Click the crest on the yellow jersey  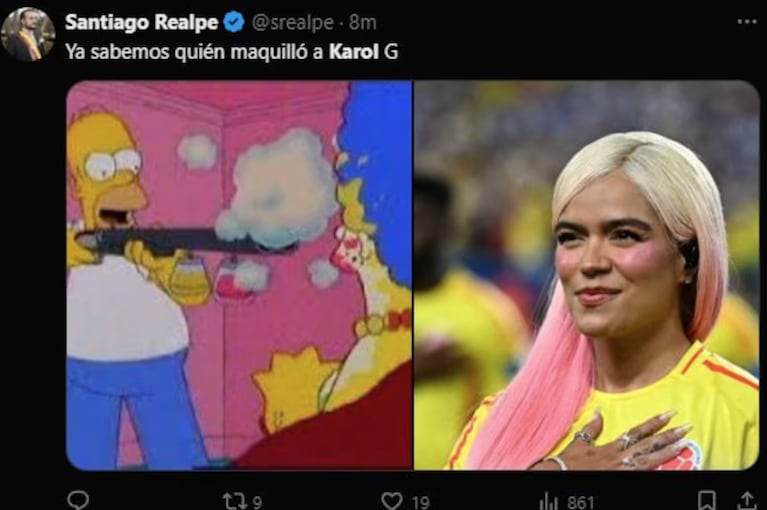[689, 456]
